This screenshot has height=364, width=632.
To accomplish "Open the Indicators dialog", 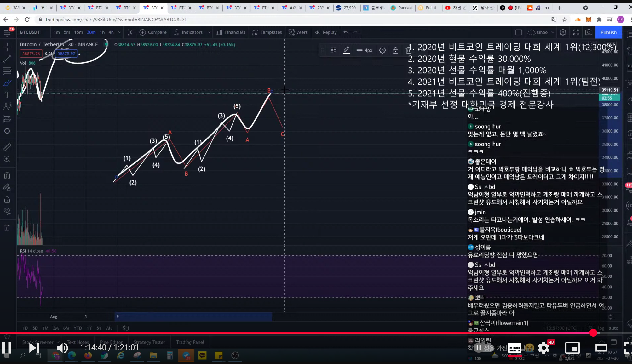I will click(188, 32).
